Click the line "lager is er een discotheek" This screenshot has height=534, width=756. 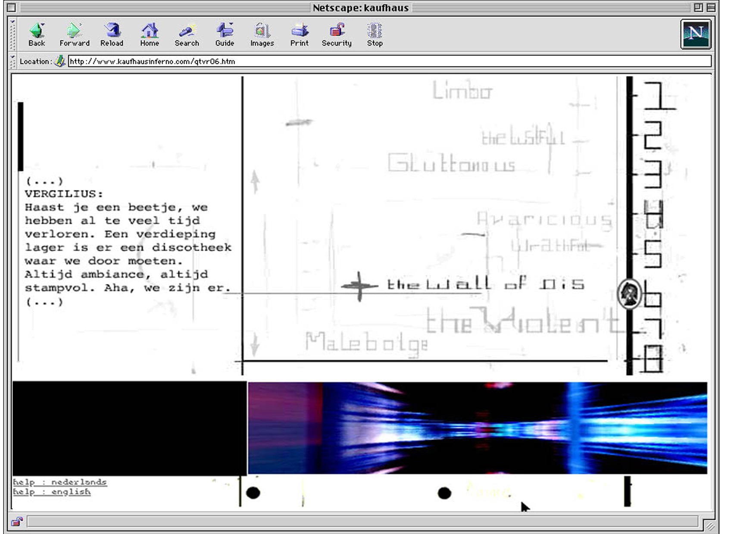128,247
